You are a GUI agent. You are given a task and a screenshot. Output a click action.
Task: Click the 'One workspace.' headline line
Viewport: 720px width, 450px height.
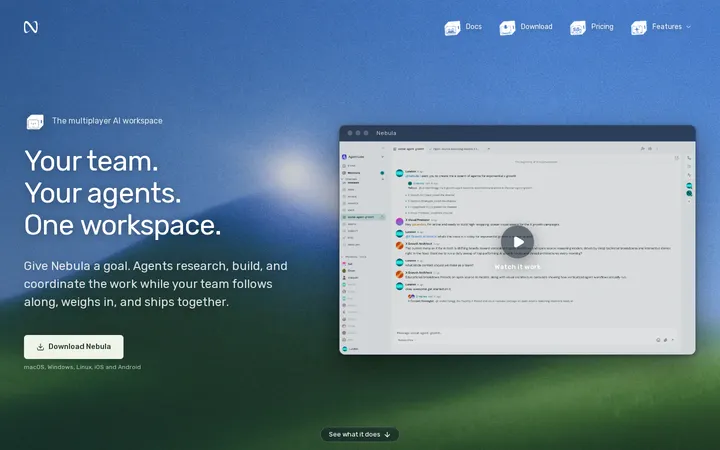point(123,225)
